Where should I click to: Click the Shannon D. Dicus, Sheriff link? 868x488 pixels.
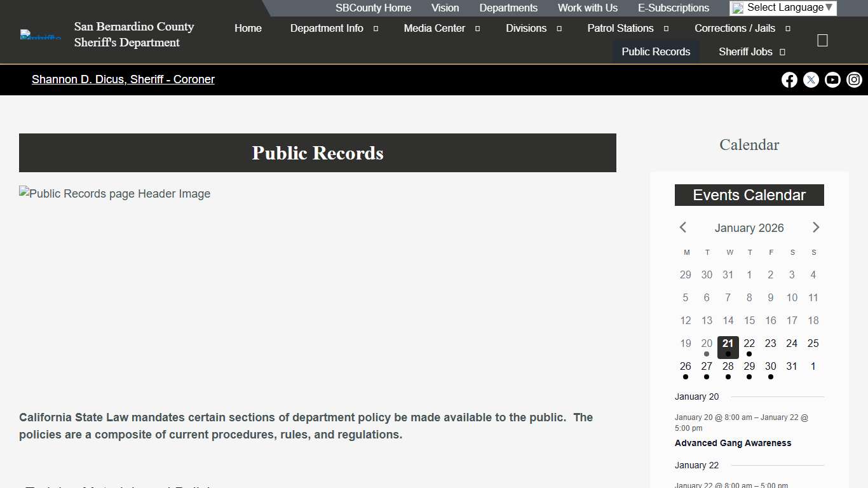123,79
